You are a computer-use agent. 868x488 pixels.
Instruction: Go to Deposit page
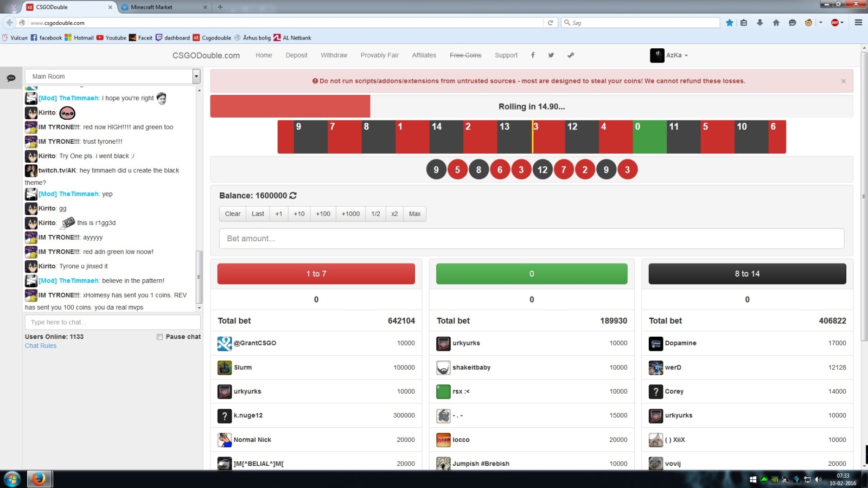(x=296, y=55)
